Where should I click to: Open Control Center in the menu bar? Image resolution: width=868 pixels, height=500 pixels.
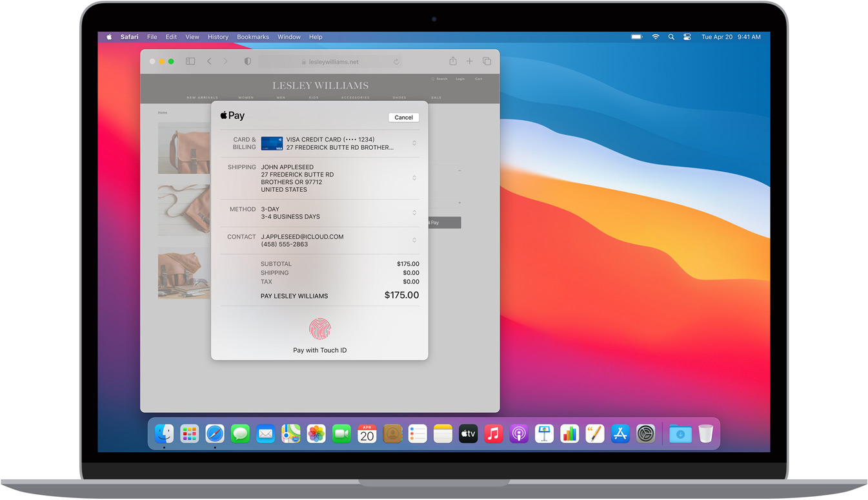[687, 37]
